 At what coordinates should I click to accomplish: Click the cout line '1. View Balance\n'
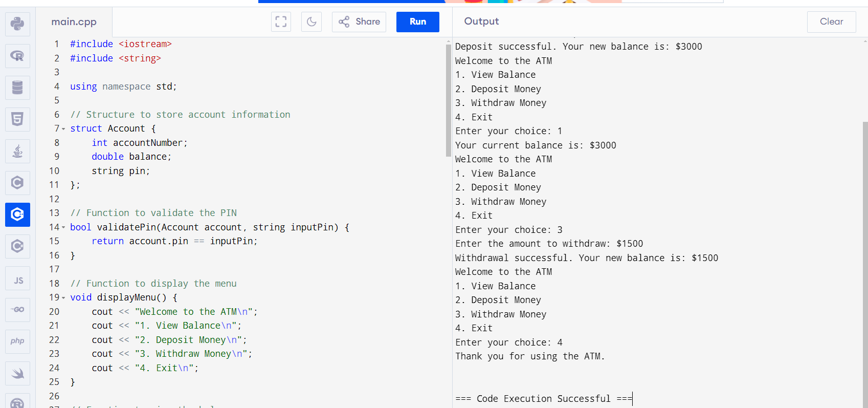point(166,326)
